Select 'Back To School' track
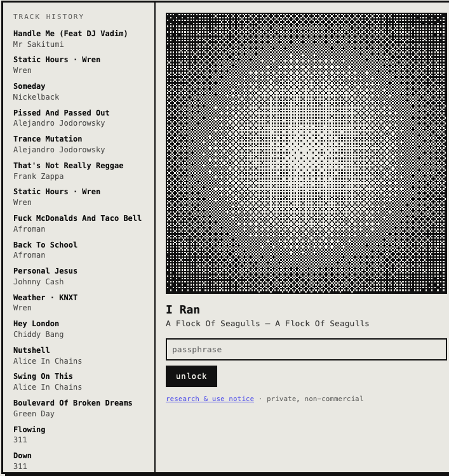The image size is (449, 476). coord(45,245)
